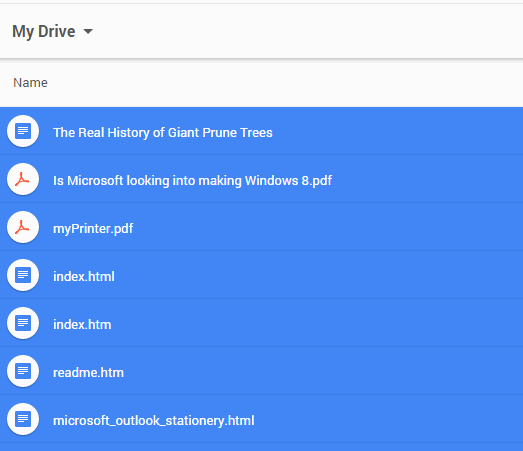Click empty area of the myPrinter.pdf row
The image size is (523, 451).
[x=327, y=227]
